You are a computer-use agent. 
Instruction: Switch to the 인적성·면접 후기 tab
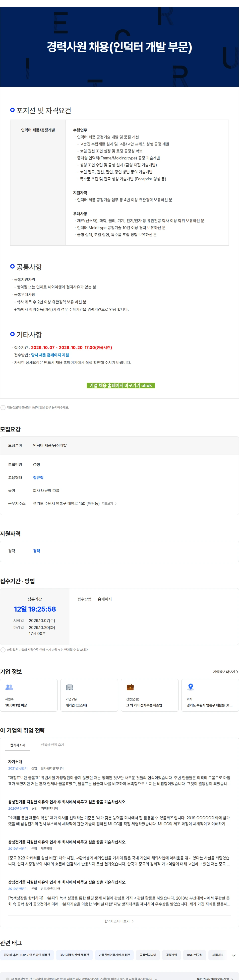point(53,745)
